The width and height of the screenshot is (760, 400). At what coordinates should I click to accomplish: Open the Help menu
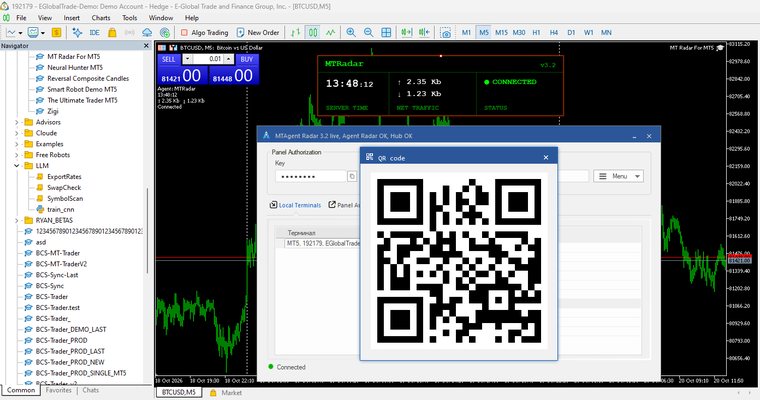click(x=191, y=18)
